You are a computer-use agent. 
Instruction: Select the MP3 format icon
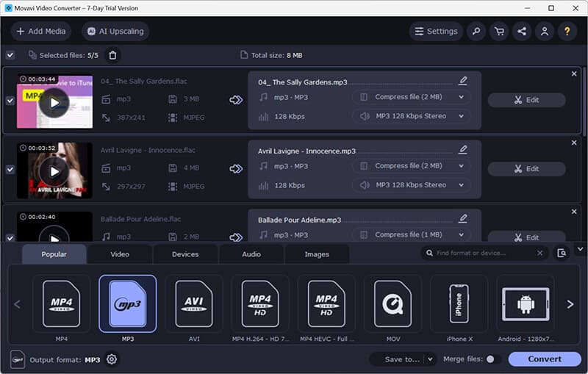click(127, 304)
